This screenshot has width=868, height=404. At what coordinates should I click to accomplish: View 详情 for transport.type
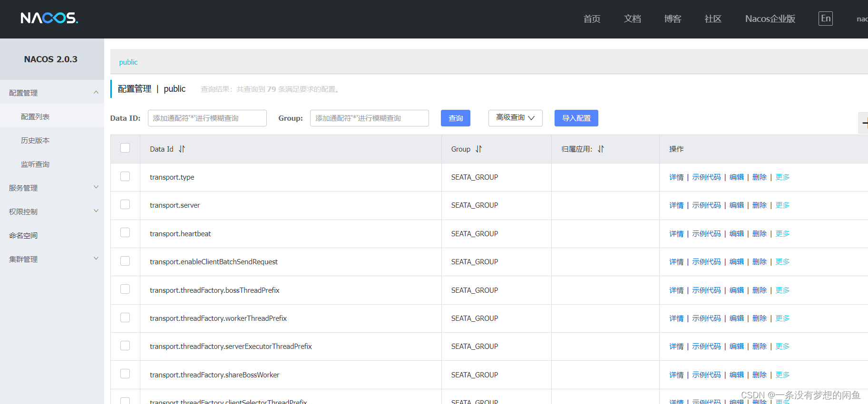click(676, 177)
